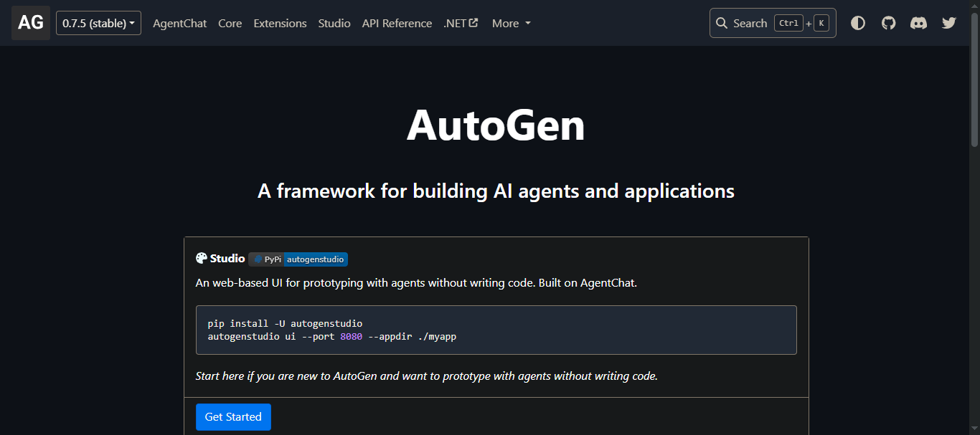Image resolution: width=980 pixels, height=435 pixels.
Task: Click the AG logo home icon
Action: (31, 23)
